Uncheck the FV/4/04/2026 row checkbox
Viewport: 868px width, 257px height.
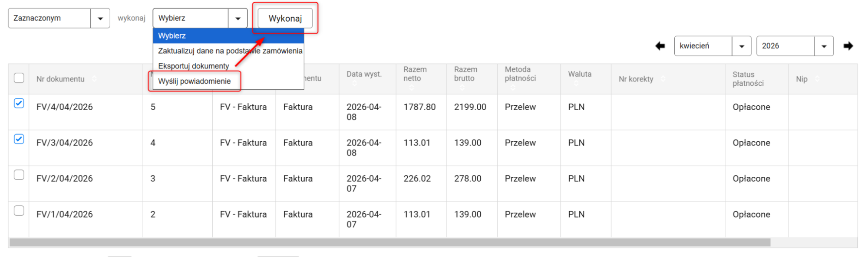(19, 103)
